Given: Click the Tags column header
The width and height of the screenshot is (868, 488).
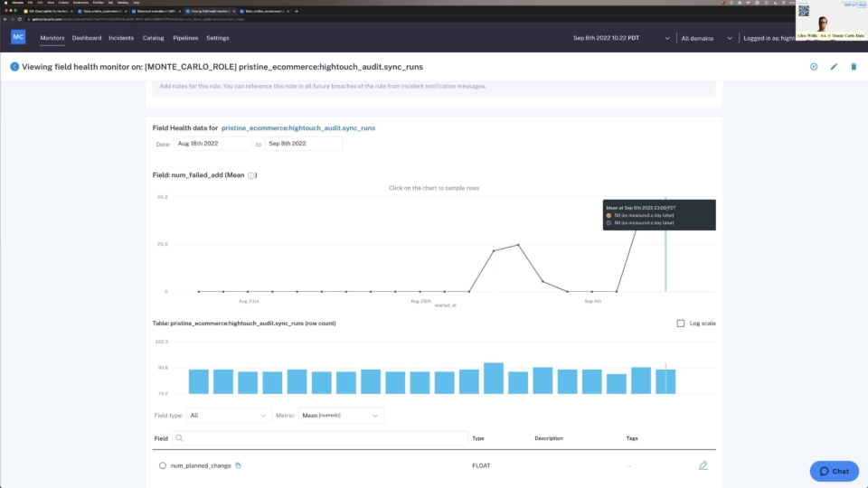Looking at the screenshot, I should 632,438.
